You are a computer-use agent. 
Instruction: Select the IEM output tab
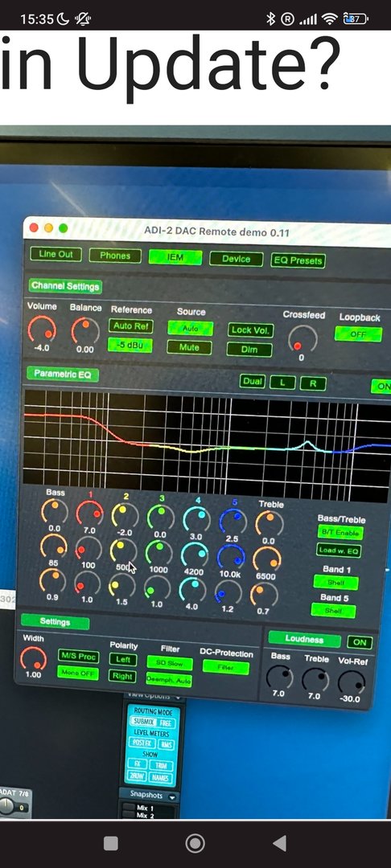[x=175, y=257]
